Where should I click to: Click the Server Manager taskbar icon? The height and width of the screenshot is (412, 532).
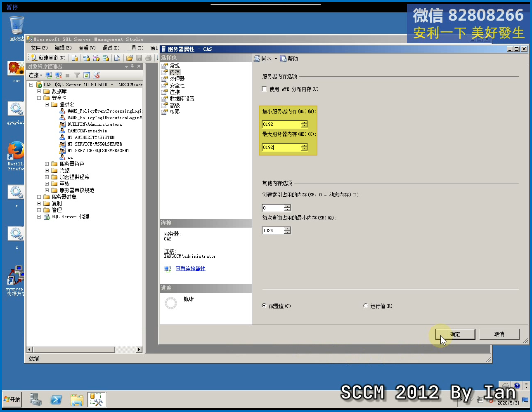pos(35,399)
